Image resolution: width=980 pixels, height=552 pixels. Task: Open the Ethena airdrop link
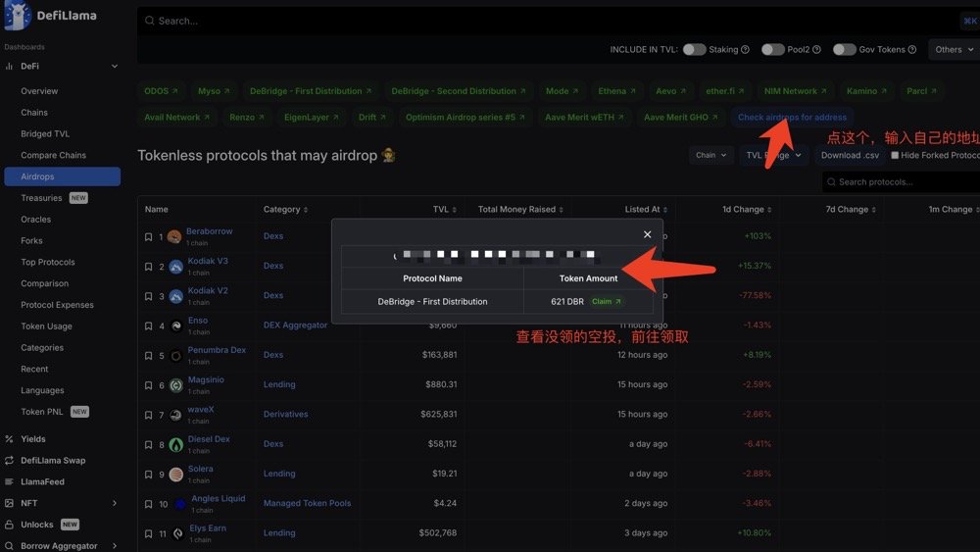click(x=616, y=91)
